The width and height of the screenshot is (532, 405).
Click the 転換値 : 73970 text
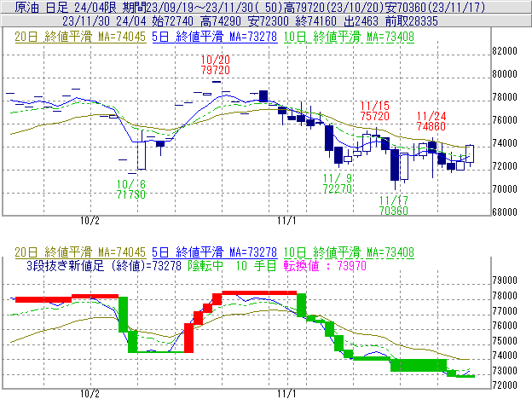pyautogui.click(x=325, y=265)
